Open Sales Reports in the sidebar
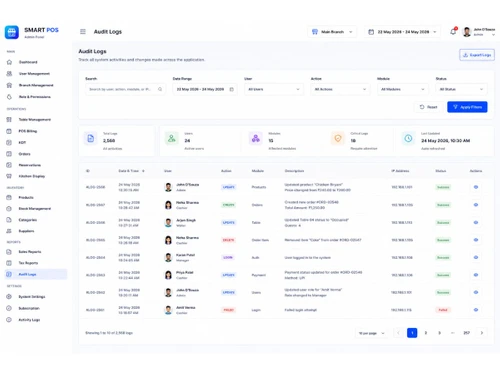 [30, 252]
